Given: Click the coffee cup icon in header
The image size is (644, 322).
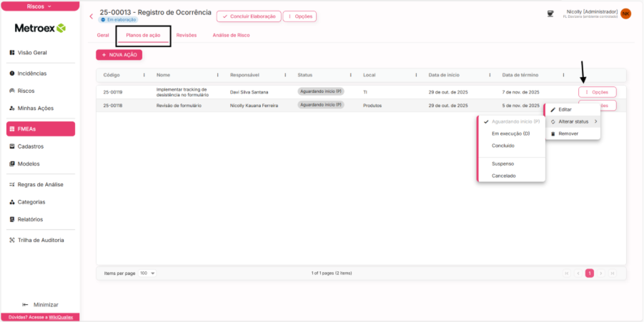Looking at the screenshot, I should tap(550, 14).
